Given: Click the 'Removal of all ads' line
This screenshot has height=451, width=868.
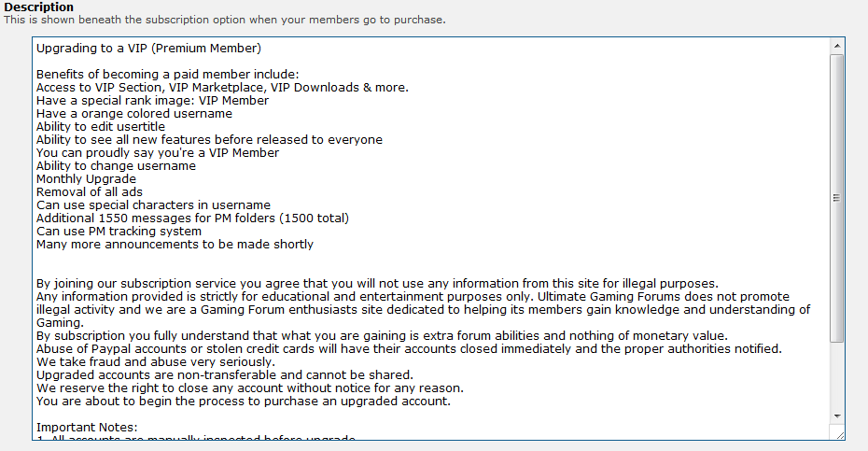Looking at the screenshot, I should (89, 191).
